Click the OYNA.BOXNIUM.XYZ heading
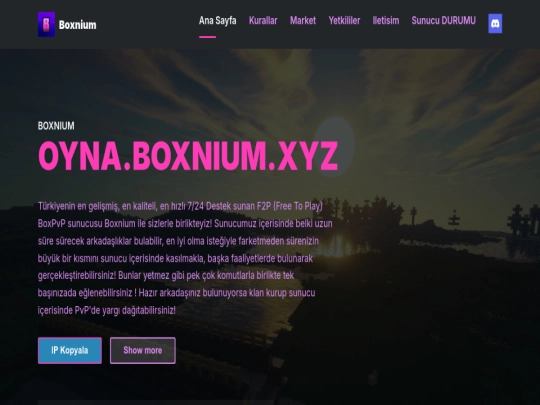Viewport: 540px width, 405px height. point(188,156)
